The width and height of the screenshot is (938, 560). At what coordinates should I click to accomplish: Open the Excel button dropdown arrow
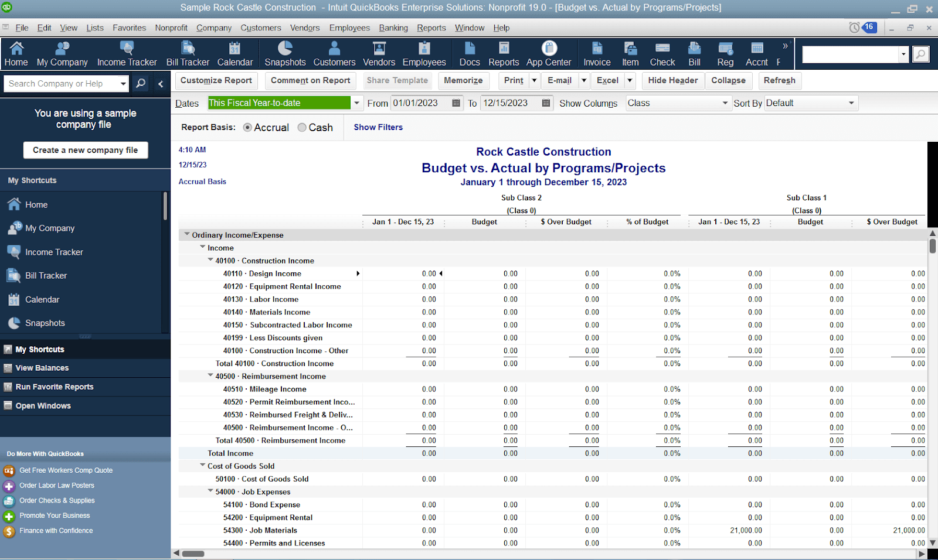coord(630,80)
